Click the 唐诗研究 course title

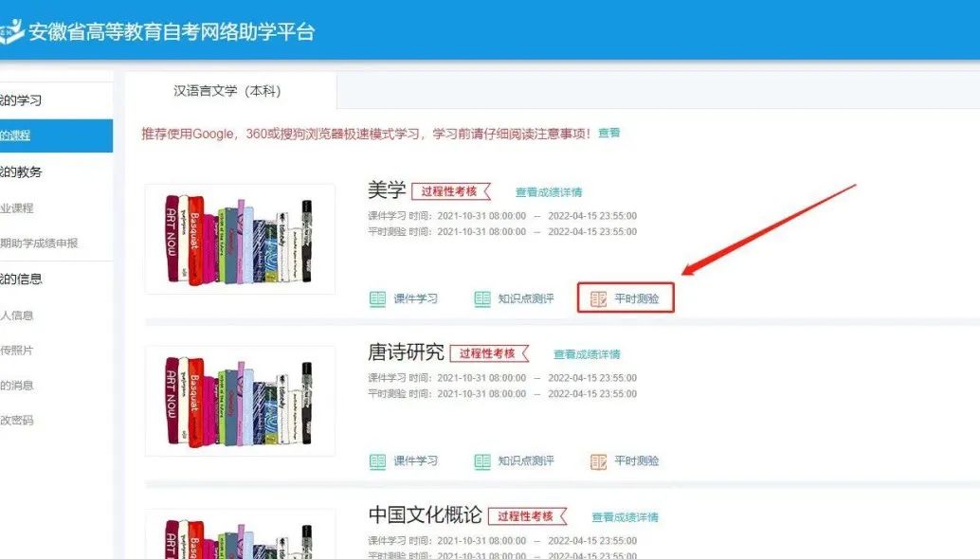tap(406, 352)
